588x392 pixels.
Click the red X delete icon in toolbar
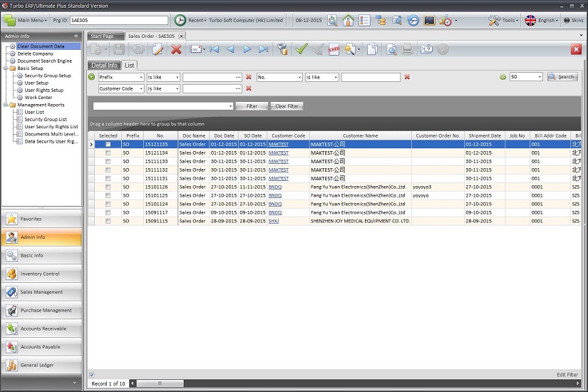pos(176,49)
